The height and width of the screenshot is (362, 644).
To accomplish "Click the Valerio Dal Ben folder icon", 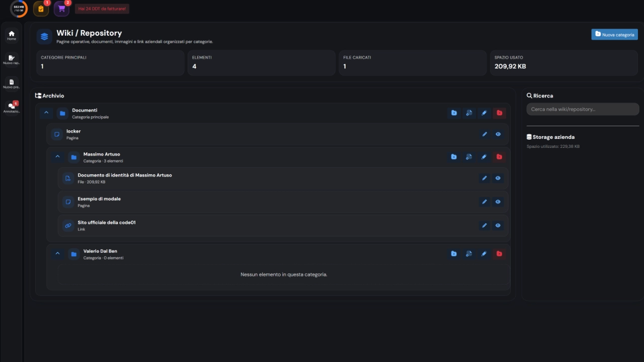I will pos(74,253).
